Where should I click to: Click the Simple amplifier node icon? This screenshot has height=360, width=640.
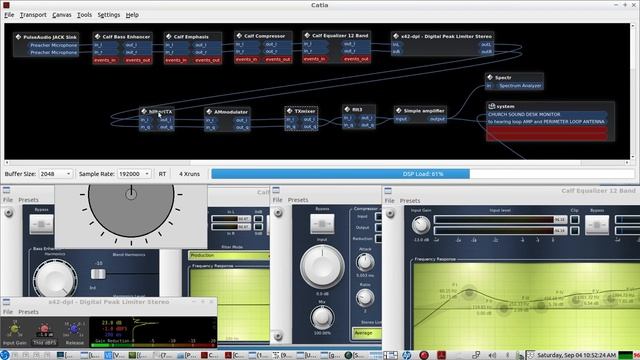(398, 110)
